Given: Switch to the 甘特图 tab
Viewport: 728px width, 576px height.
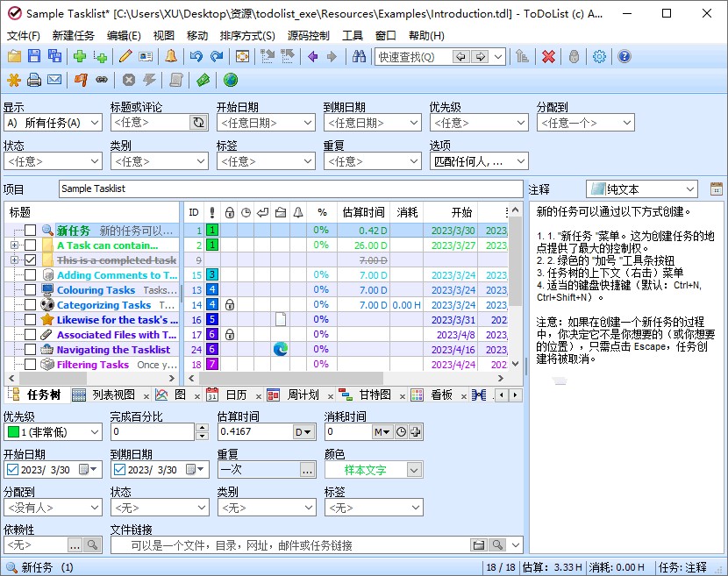Looking at the screenshot, I should (375, 395).
